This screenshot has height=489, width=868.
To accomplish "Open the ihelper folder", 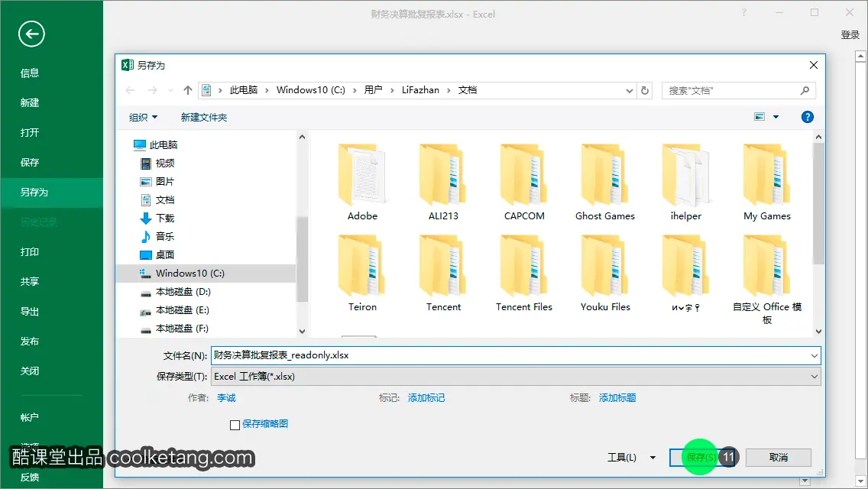I will [686, 183].
